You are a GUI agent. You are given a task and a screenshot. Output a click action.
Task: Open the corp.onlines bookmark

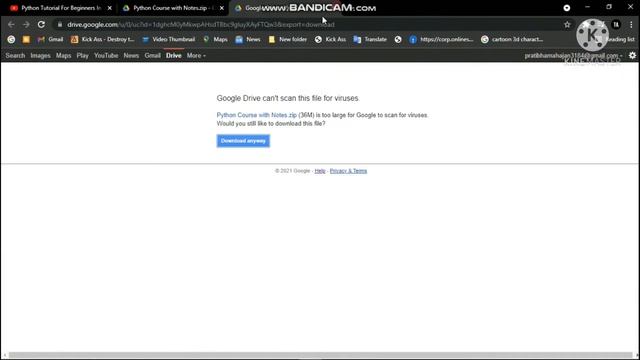(x=441, y=39)
